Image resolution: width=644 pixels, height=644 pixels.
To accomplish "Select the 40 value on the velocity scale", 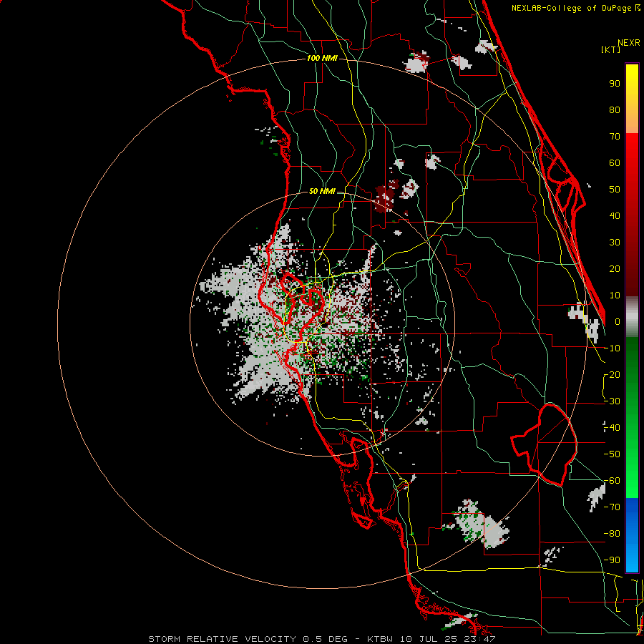I will (x=615, y=215).
